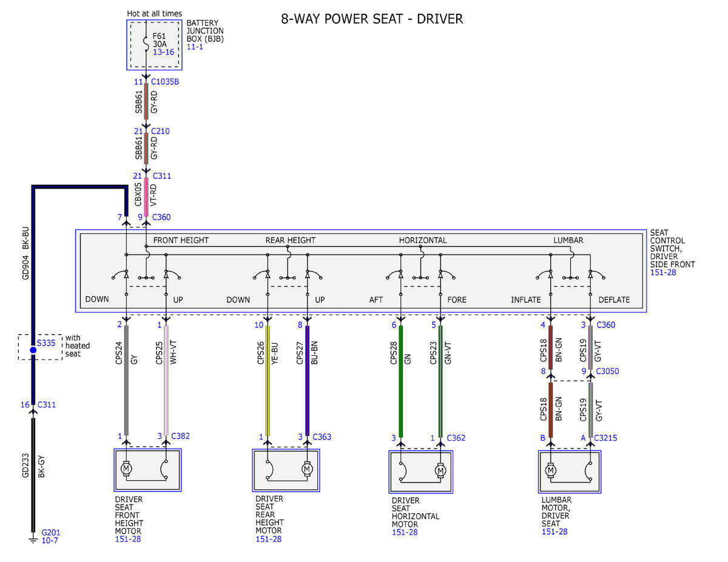Click the driver seat front height motor symbol

126,469
